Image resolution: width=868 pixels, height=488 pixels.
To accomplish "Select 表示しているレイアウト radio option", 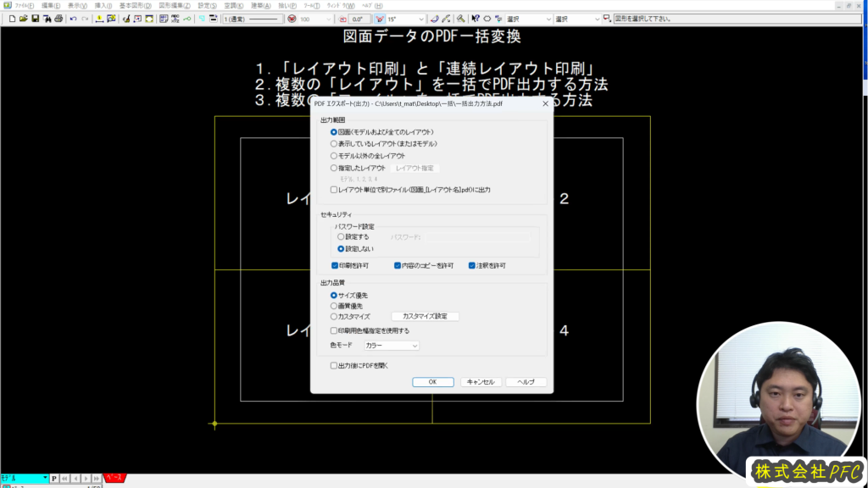I will tap(334, 144).
